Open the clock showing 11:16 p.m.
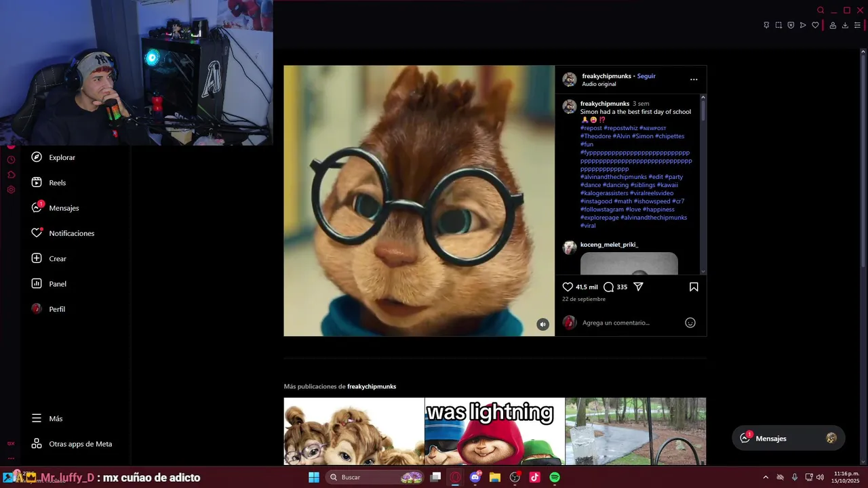 pos(846,477)
